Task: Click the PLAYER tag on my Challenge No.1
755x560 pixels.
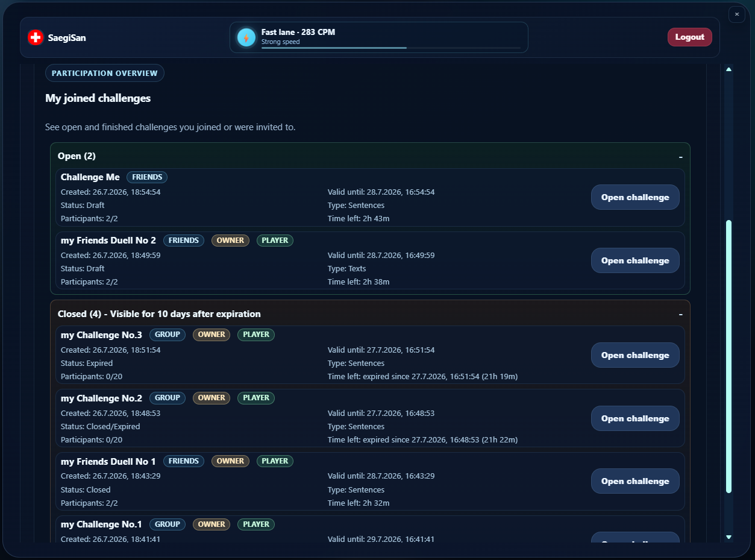Action: 256,524
